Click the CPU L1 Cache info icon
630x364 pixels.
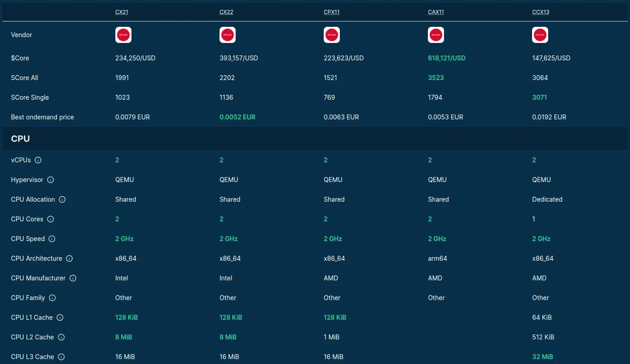pyautogui.click(x=60, y=317)
